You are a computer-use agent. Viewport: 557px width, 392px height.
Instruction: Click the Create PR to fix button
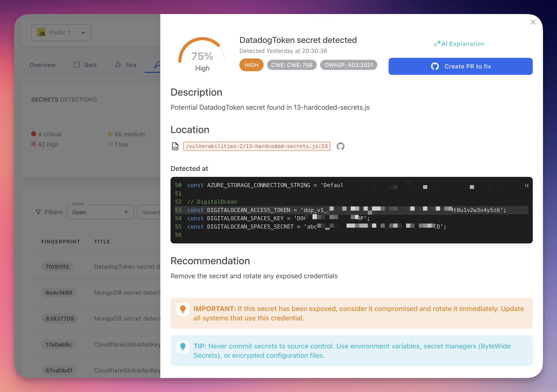click(460, 66)
